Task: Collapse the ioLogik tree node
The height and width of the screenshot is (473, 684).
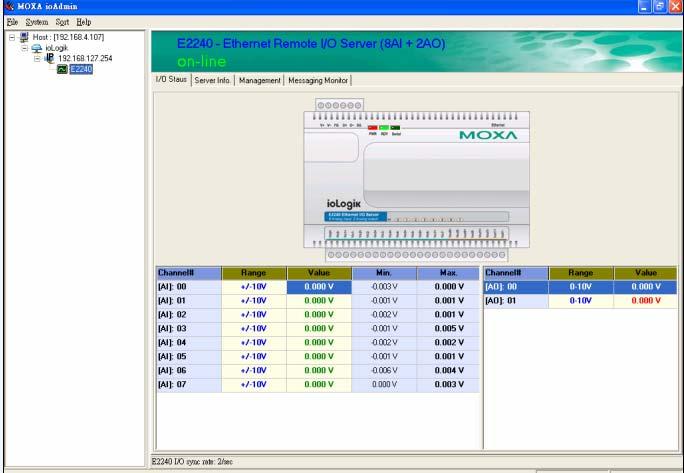Action: pos(24,48)
